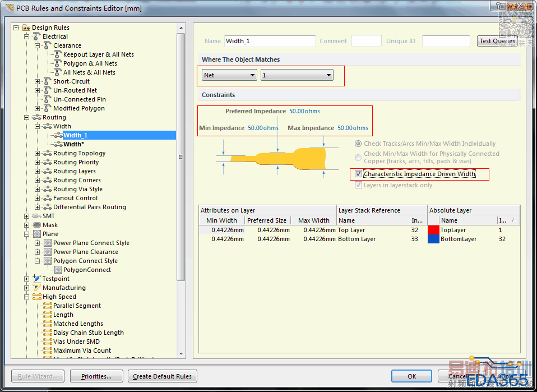Click the Electrical category icon
Viewport: 537px width, 392px height.
coord(37,36)
